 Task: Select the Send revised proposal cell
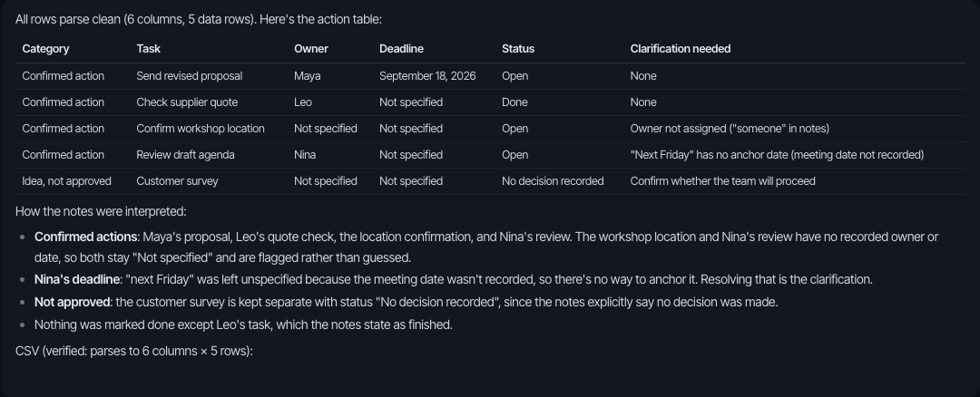pyautogui.click(x=190, y=76)
